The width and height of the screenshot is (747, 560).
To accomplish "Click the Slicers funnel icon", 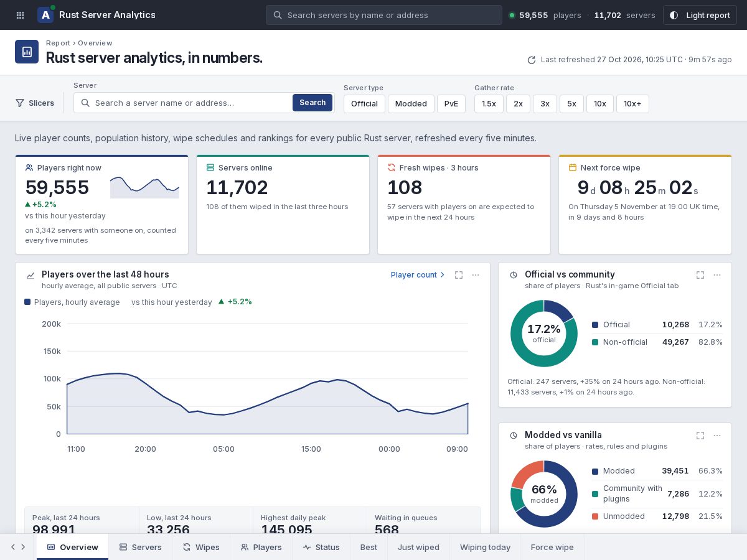I will coord(20,103).
